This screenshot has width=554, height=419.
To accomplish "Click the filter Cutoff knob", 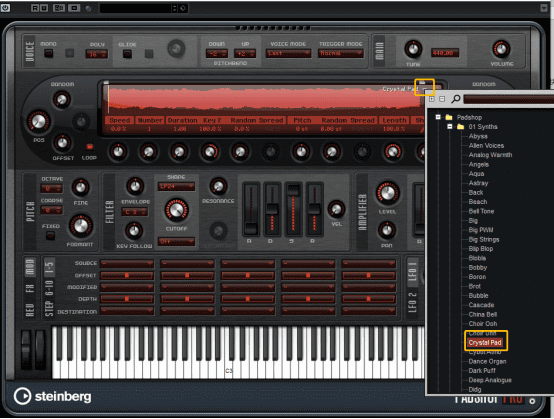I will pos(176,210).
